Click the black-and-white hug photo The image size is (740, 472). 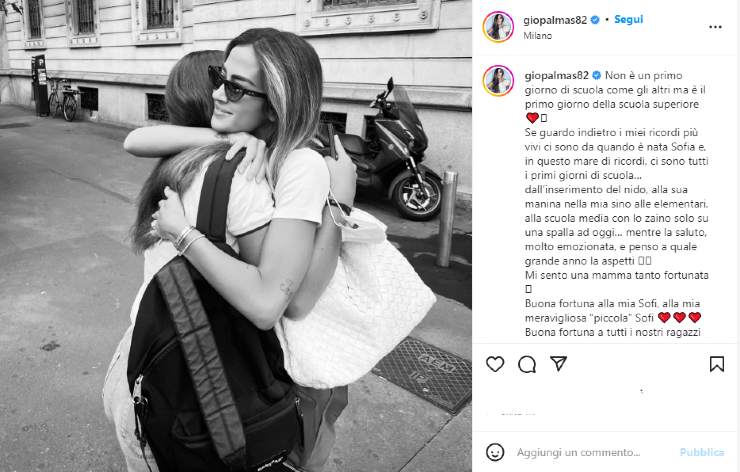(236, 236)
